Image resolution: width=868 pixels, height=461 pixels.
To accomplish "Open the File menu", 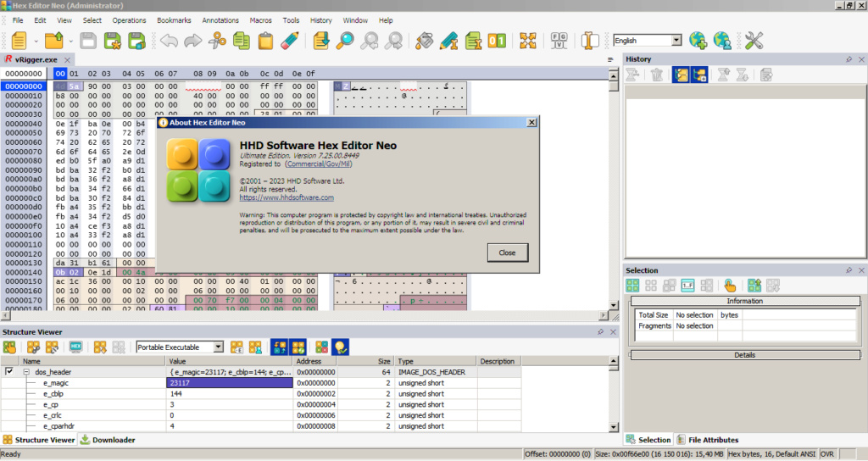I will 18,20.
